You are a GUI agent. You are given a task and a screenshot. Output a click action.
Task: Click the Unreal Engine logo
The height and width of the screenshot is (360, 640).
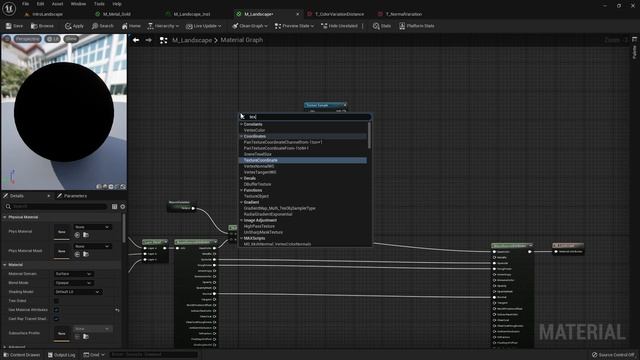(9, 8)
